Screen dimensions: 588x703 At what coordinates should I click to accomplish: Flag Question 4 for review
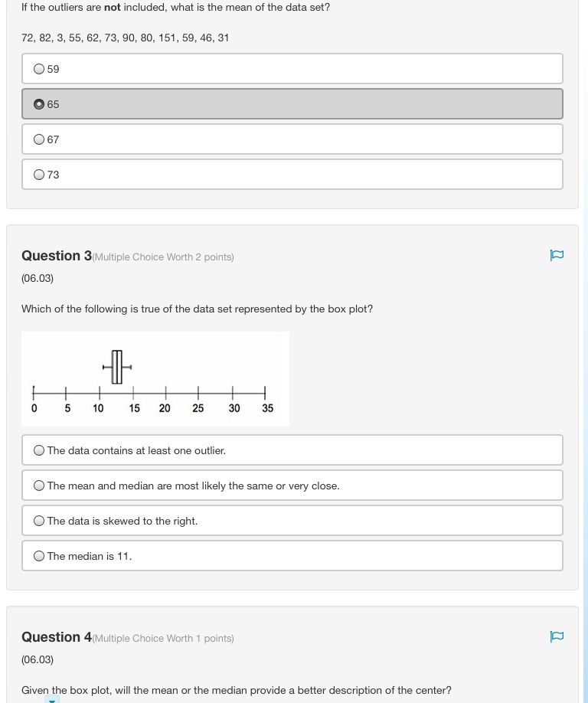tap(557, 636)
